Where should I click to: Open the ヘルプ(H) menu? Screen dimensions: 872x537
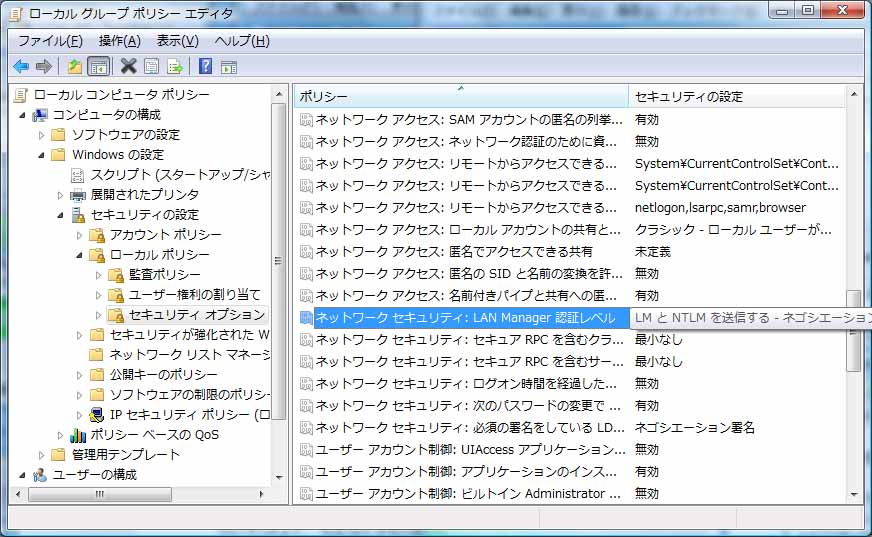click(242, 41)
